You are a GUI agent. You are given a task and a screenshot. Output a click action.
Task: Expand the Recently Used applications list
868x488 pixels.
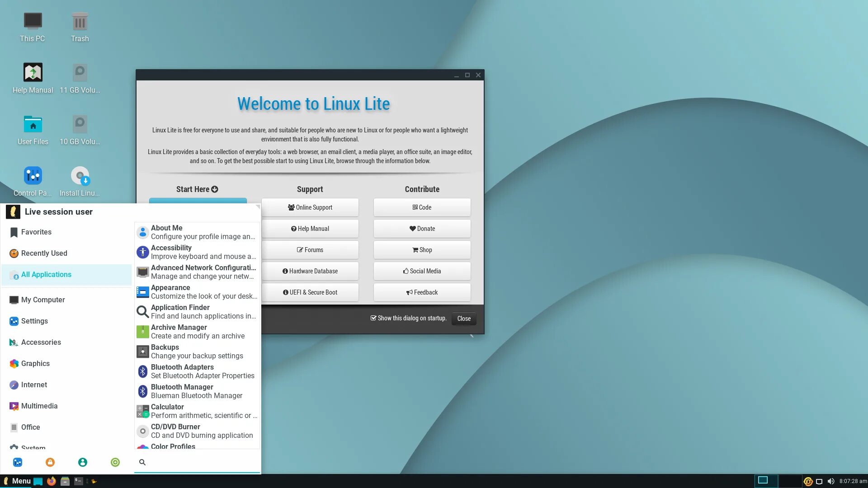pyautogui.click(x=44, y=253)
